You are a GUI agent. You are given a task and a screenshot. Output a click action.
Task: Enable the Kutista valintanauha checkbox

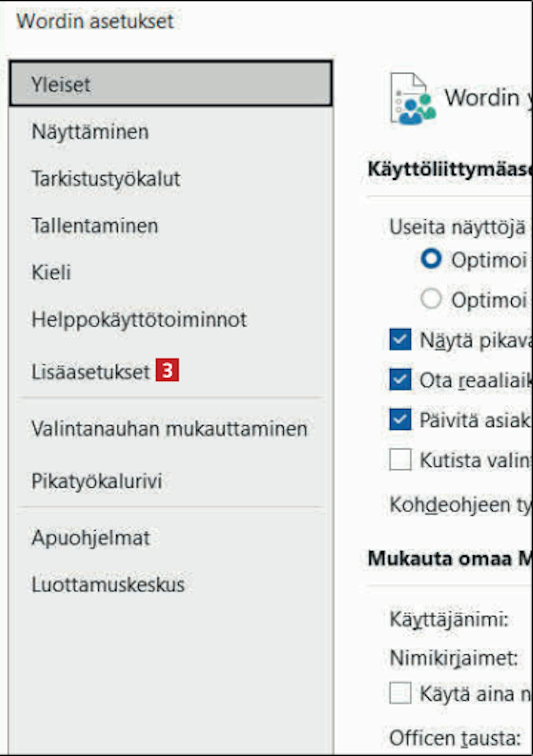point(400,459)
